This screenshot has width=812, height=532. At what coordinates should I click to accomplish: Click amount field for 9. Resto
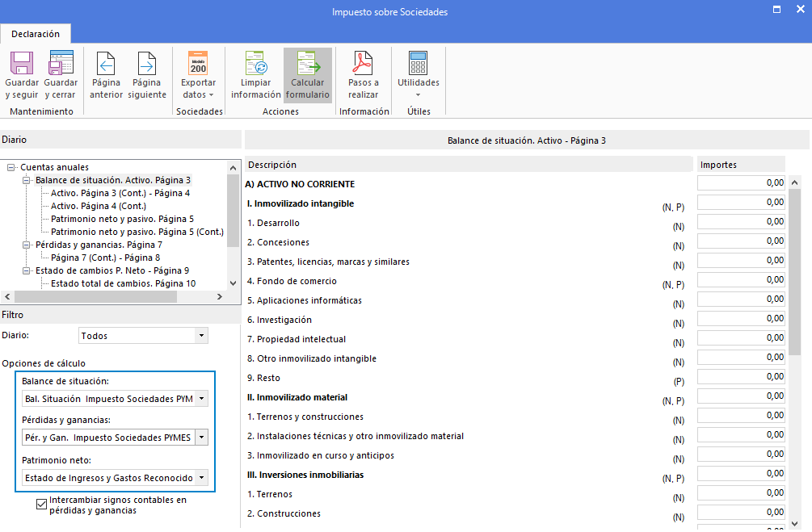[x=741, y=377]
